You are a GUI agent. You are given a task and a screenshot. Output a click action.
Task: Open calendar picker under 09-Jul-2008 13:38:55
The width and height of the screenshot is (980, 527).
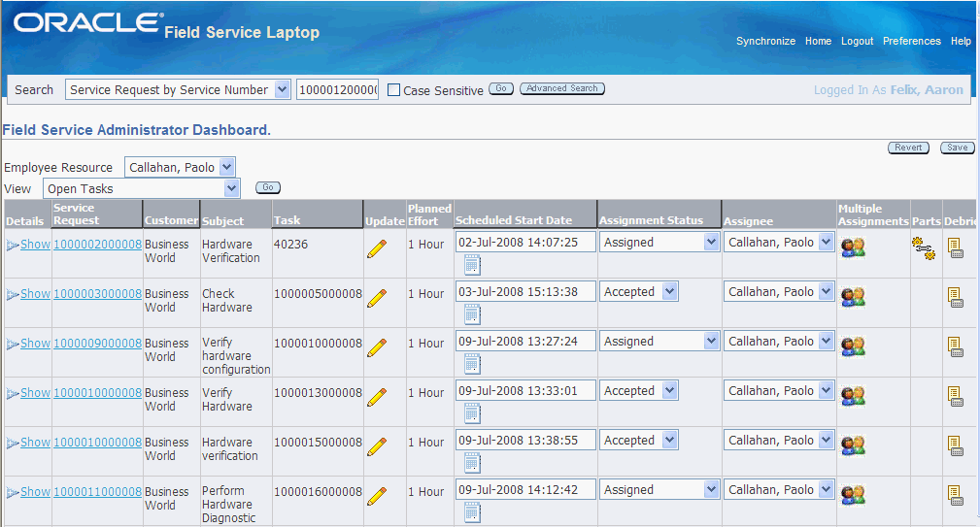(472, 463)
